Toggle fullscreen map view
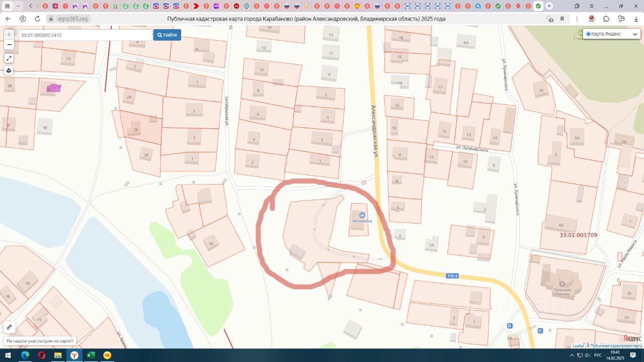Image resolution: width=644 pixels, height=362 pixels. [x=9, y=58]
